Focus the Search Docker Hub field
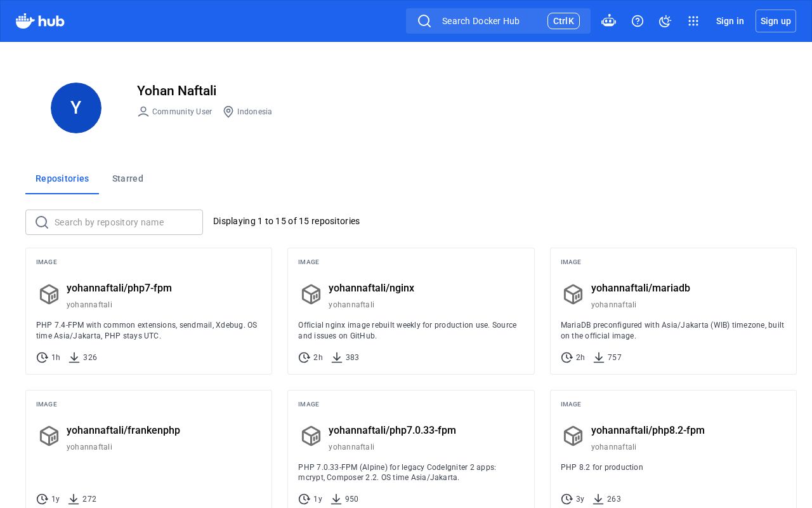The height and width of the screenshot is (508, 812). [498, 21]
